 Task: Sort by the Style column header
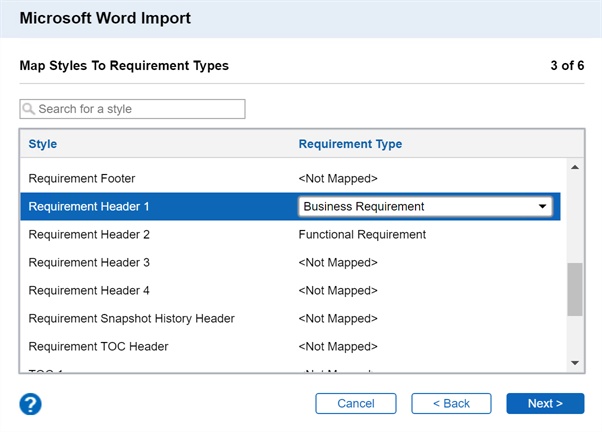pos(43,144)
